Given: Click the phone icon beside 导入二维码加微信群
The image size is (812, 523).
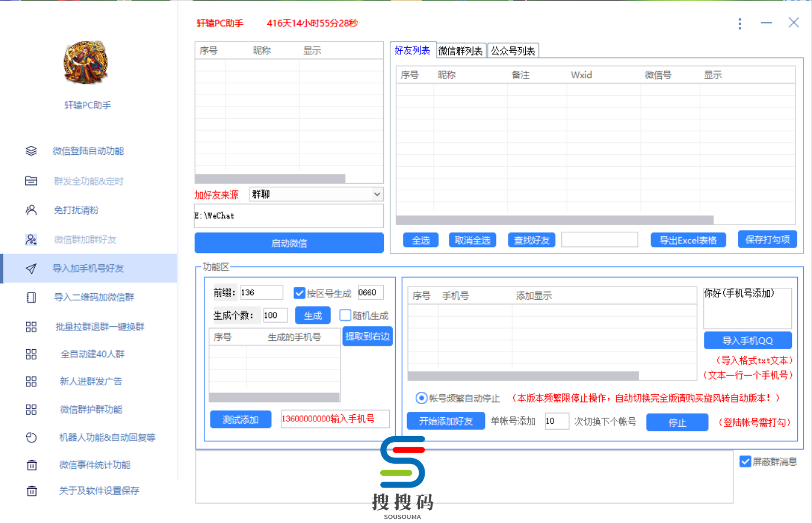Looking at the screenshot, I should coord(31,297).
